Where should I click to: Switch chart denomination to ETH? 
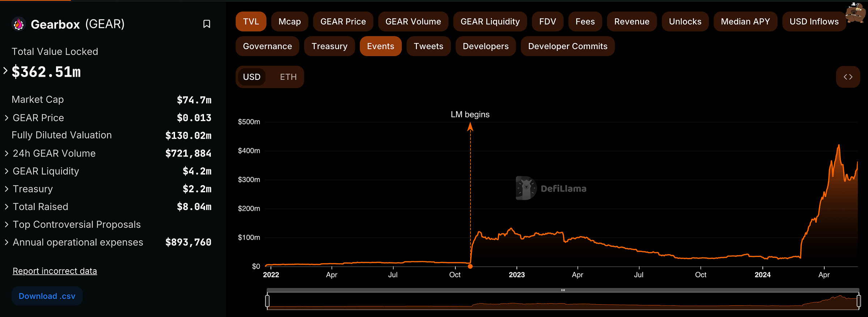coord(288,77)
